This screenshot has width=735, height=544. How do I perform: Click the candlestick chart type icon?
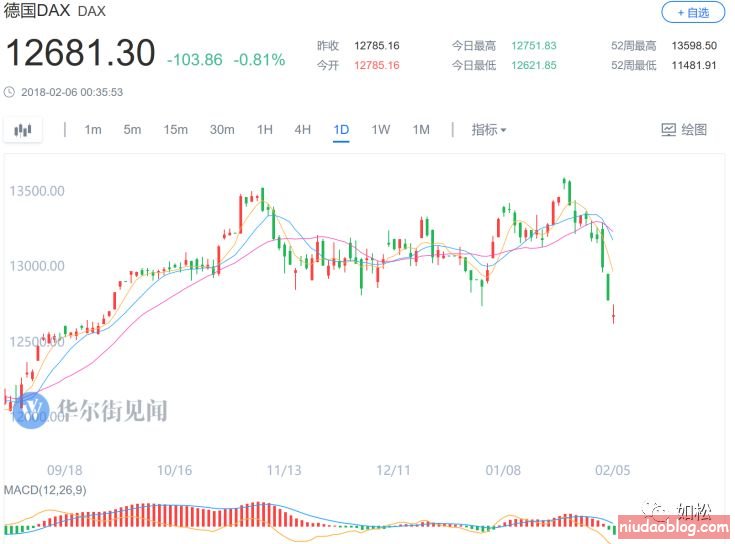click(22, 130)
